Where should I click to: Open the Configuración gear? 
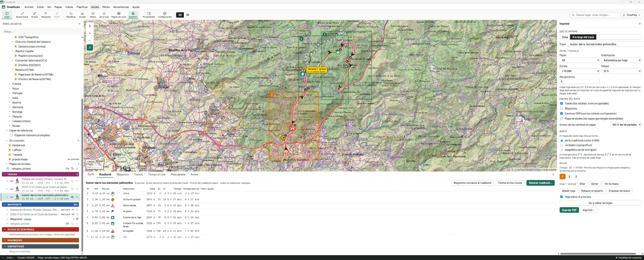coord(165,15)
